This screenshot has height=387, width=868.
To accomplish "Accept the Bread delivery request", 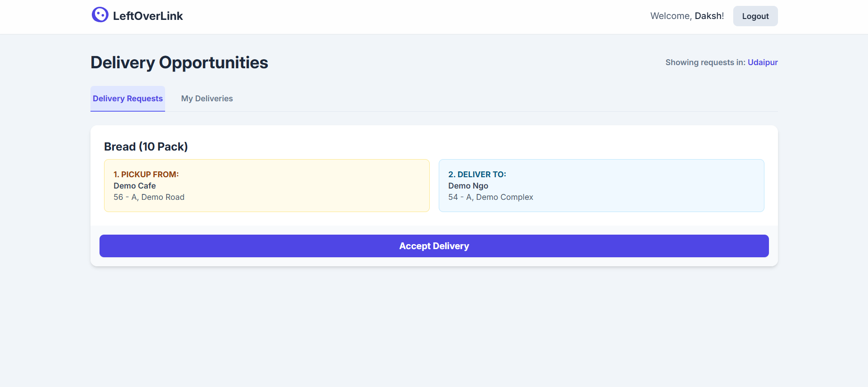I will click(434, 246).
